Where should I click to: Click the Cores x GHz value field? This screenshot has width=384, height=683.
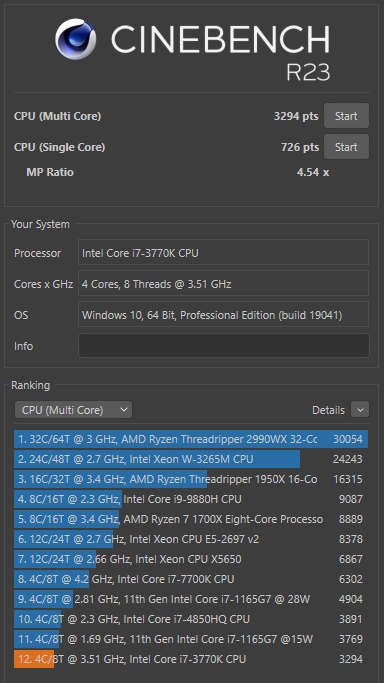coord(223,283)
